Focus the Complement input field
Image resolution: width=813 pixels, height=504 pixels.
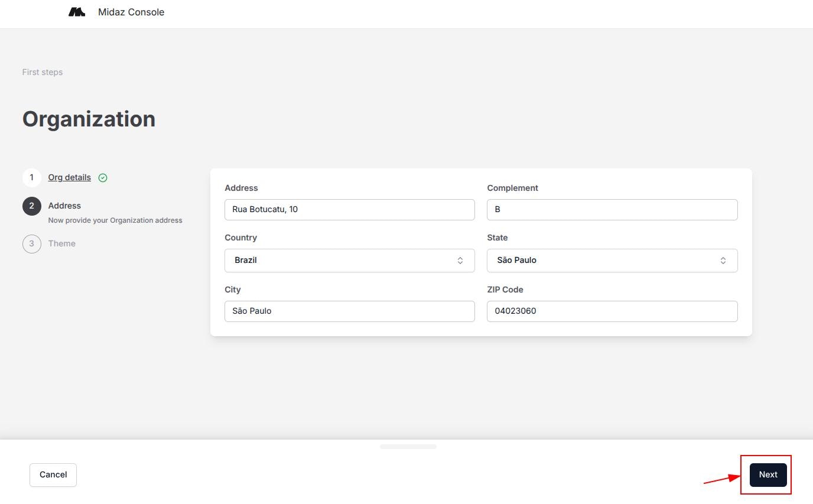612,210
